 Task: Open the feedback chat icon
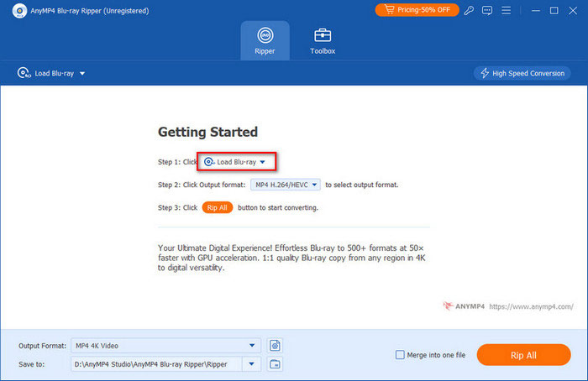(x=487, y=10)
